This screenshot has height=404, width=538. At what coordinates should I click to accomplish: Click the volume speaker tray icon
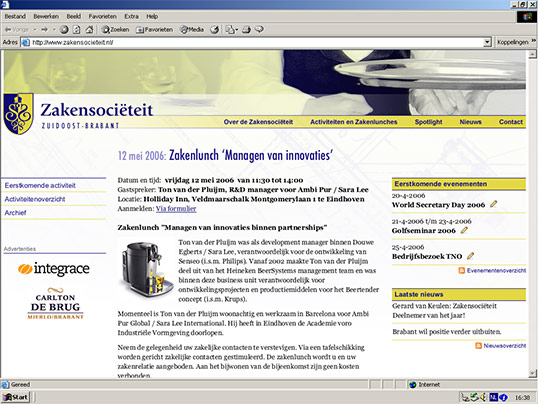tap(483, 397)
